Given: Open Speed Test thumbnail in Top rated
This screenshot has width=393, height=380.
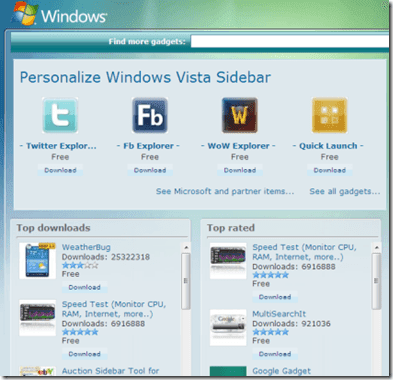Looking at the screenshot, I should tap(228, 261).
